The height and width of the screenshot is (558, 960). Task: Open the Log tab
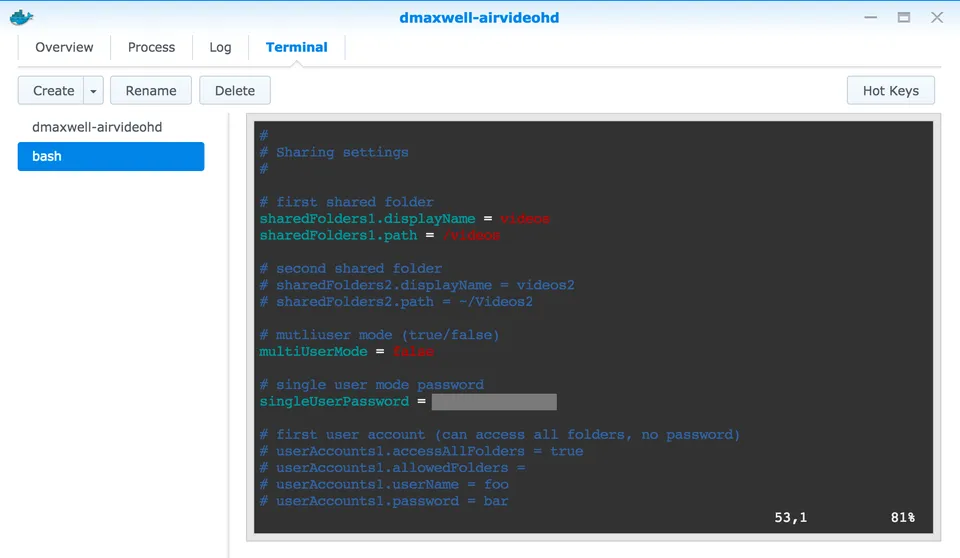pos(220,47)
